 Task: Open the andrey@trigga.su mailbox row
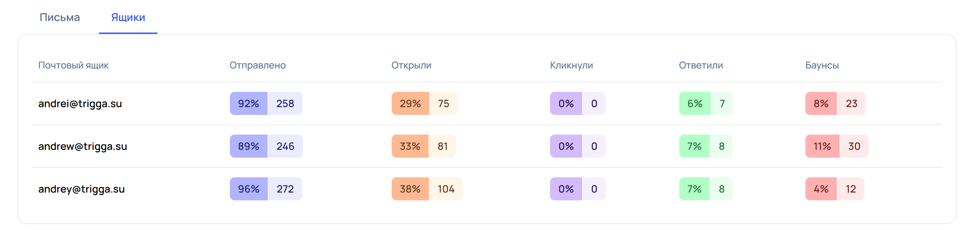[x=487, y=189]
